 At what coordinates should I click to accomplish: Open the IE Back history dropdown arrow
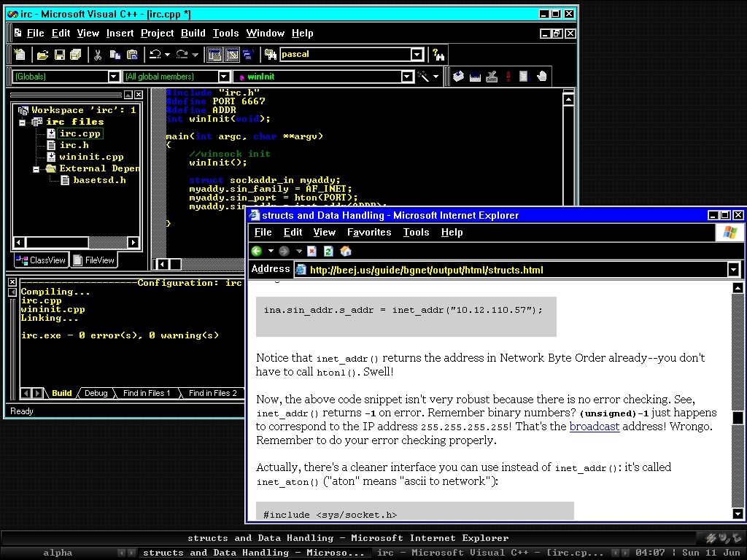click(x=271, y=251)
